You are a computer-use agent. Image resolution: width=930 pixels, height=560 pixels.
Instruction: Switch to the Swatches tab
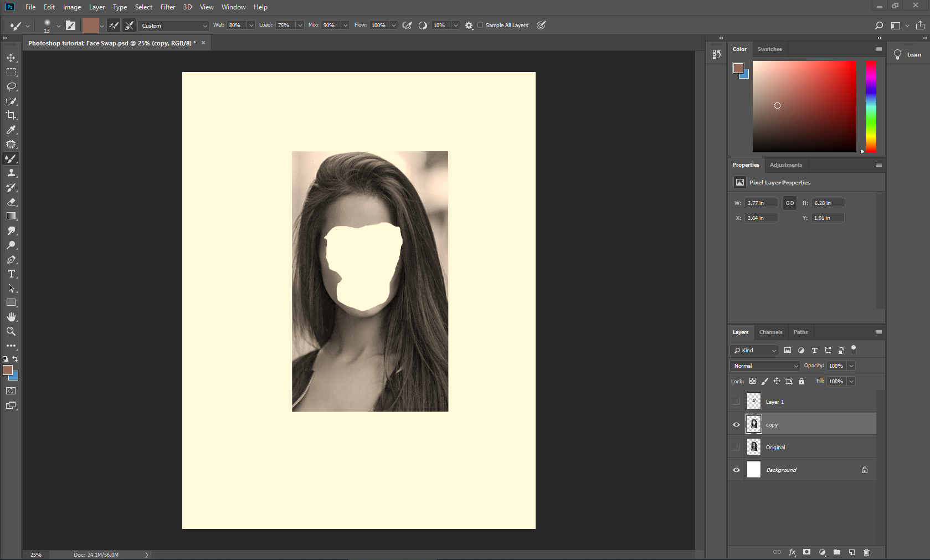[769, 49]
